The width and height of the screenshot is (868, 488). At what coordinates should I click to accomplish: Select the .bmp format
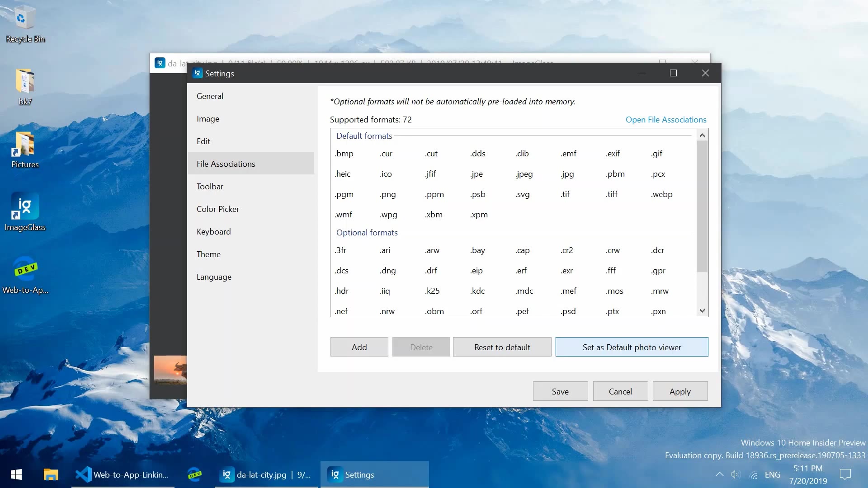coord(344,154)
